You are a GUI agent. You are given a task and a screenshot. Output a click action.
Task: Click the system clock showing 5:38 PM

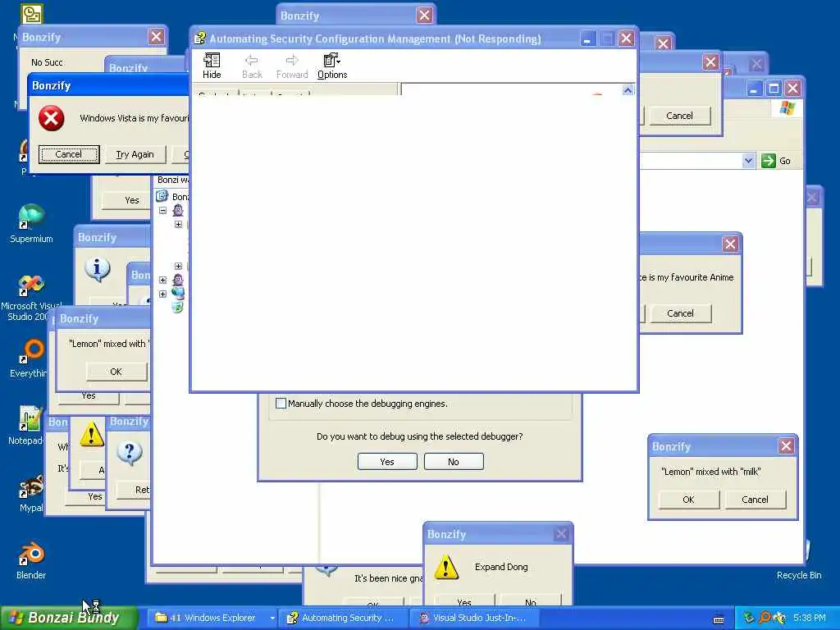point(809,618)
